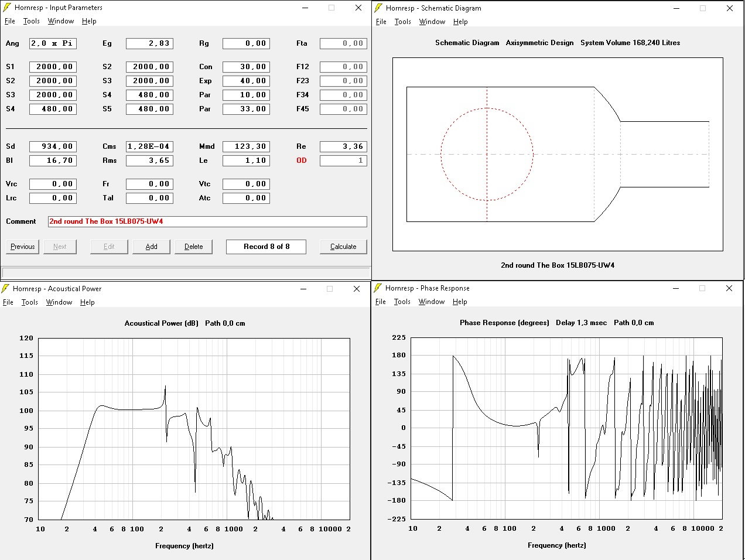Click the red OD label
Image resolution: width=745 pixels, height=560 pixels.
(x=302, y=161)
